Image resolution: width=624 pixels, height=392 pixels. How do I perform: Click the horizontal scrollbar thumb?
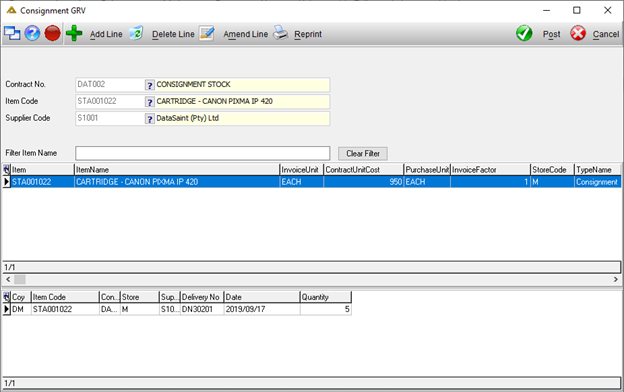(x=20, y=279)
